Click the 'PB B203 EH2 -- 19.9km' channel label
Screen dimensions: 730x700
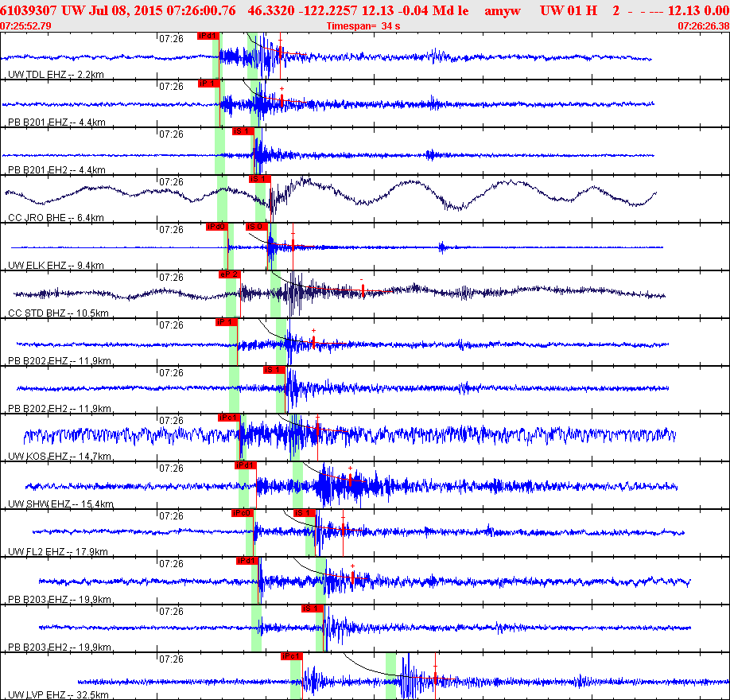pyautogui.click(x=60, y=647)
